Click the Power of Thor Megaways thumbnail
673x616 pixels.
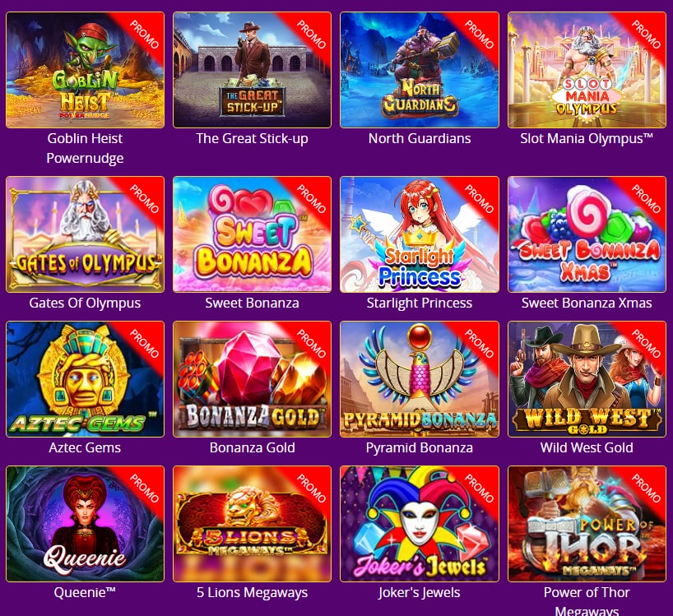coord(587,524)
